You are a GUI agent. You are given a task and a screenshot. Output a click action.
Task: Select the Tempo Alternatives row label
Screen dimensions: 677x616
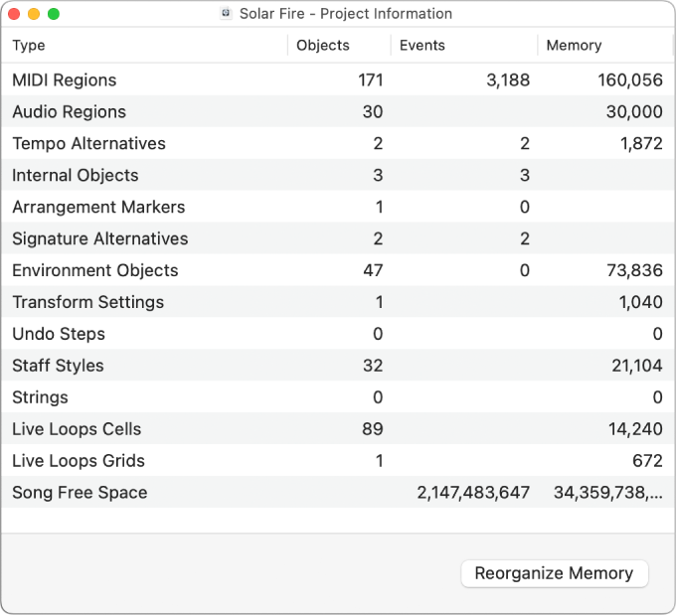(88, 144)
